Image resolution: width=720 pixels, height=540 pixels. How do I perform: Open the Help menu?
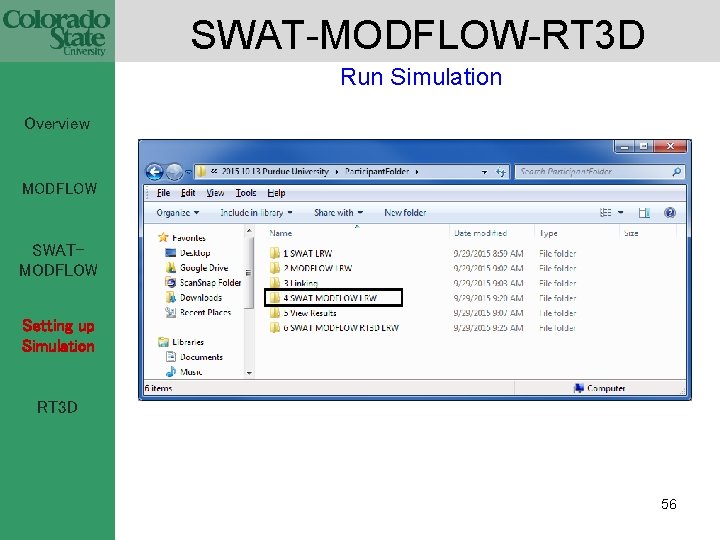(x=276, y=193)
